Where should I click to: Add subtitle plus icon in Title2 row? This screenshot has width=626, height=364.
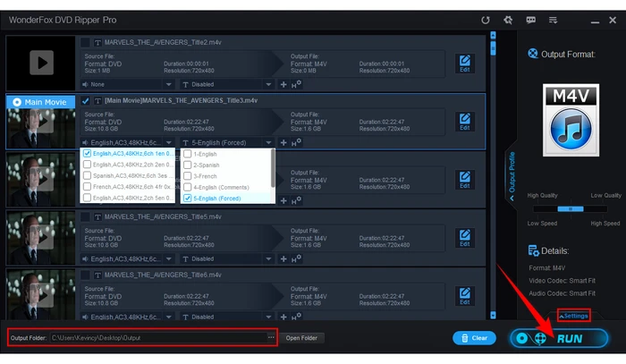[x=283, y=85]
